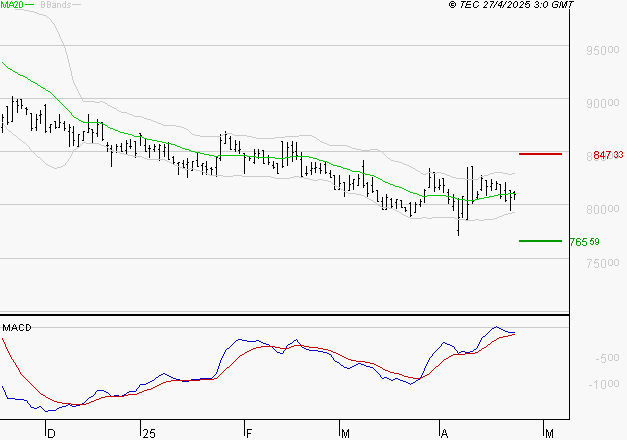Select the 25 year marker on timeline

tap(149, 433)
